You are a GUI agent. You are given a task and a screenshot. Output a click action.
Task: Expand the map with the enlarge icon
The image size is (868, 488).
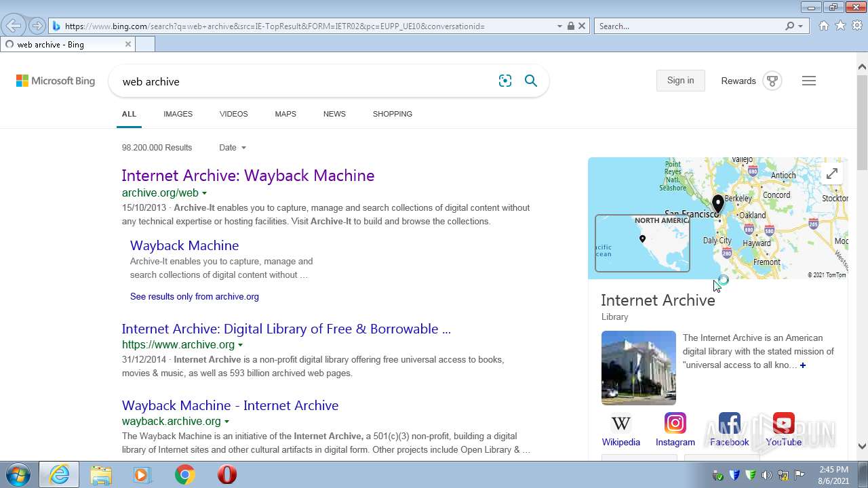pyautogui.click(x=832, y=174)
